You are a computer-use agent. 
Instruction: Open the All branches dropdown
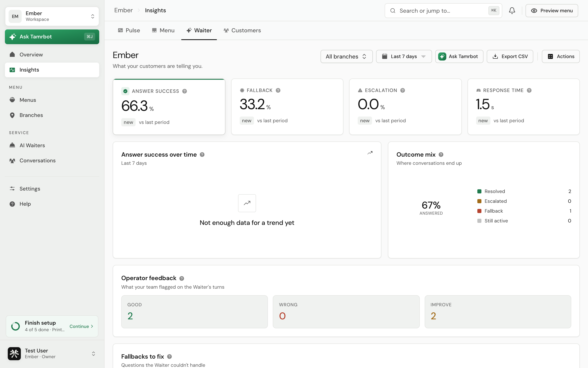click(346, 56)
